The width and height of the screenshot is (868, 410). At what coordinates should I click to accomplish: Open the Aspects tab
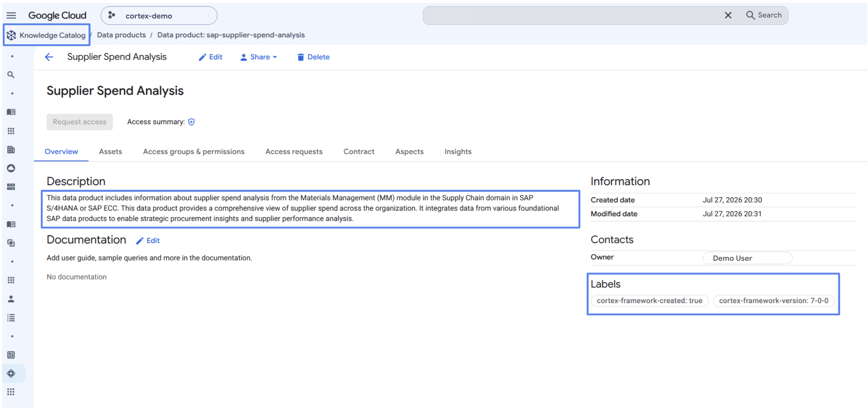(409, 152)
